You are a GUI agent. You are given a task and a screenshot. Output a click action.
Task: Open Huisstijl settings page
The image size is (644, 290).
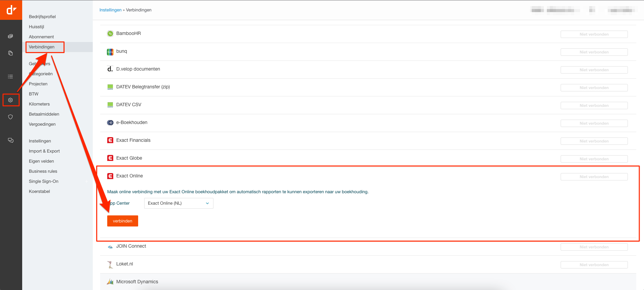[36, 27]
